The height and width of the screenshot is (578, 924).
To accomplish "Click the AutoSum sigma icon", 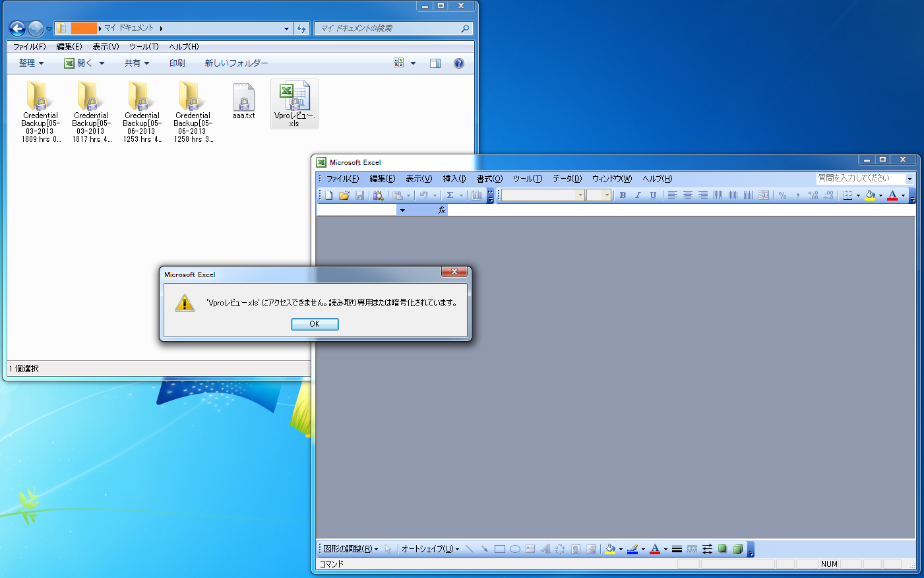I will (x=450, y=195).
